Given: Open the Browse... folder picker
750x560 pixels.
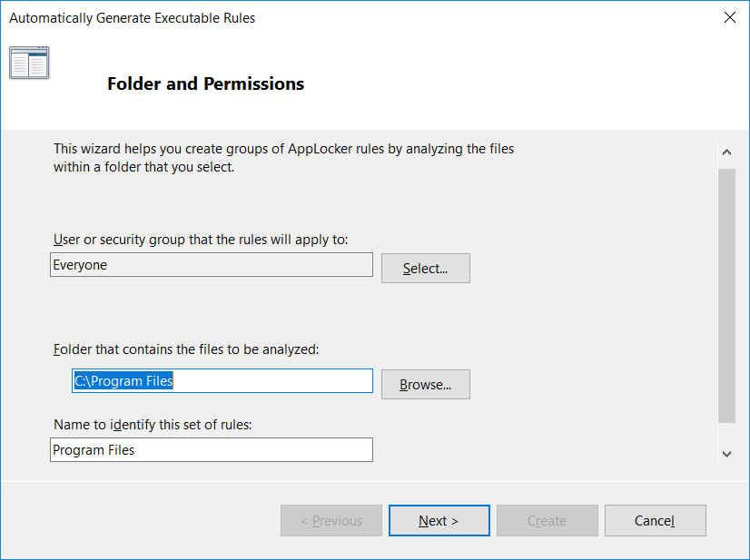Looking at the screenshot, I should pyautogui.click(x=425, y=385).
